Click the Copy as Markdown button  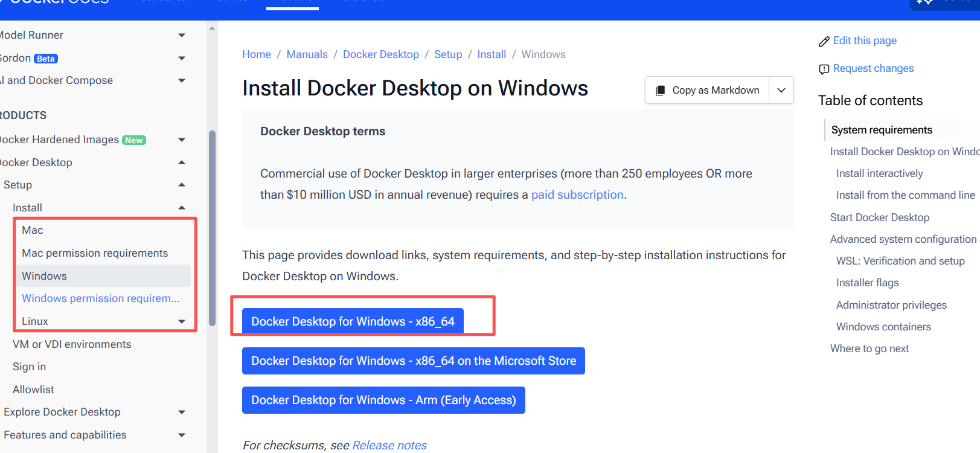[x=707, y=90]
